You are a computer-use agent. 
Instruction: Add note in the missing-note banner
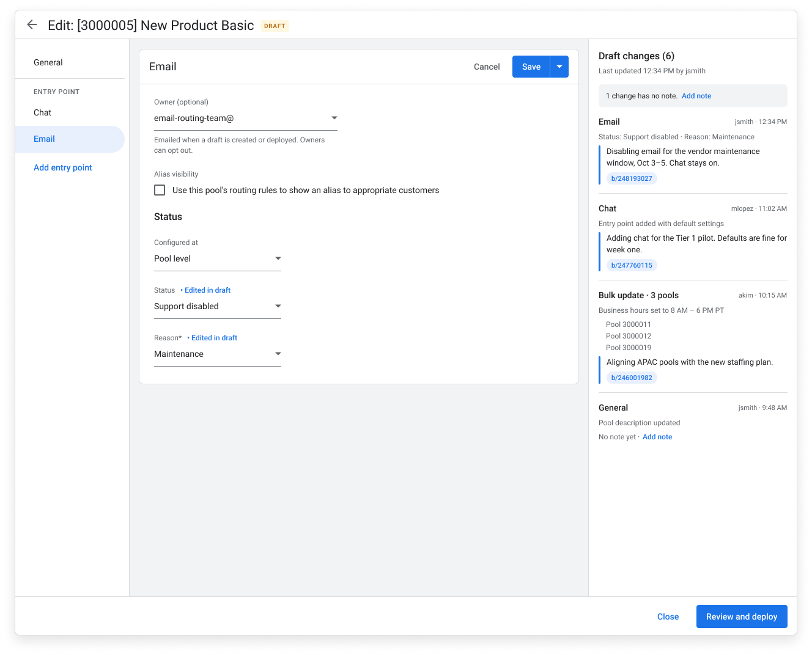click(x=696, y=96)
